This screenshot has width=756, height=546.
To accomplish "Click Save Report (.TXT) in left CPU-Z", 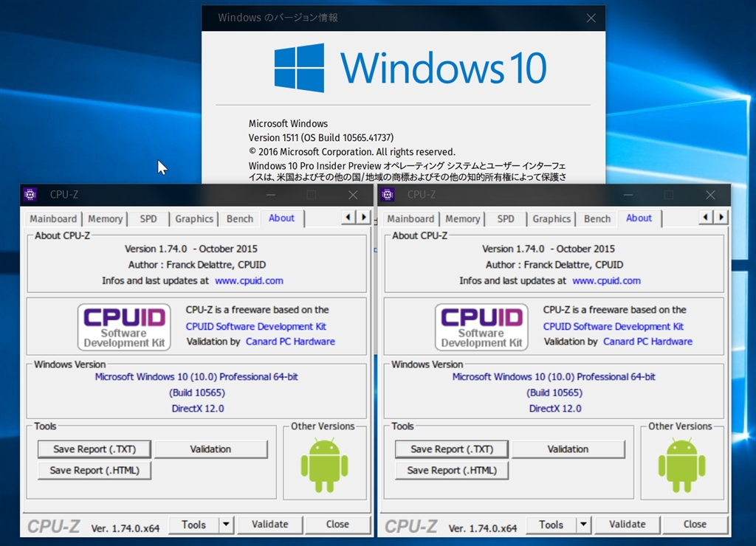I will [x=94, y=449].
